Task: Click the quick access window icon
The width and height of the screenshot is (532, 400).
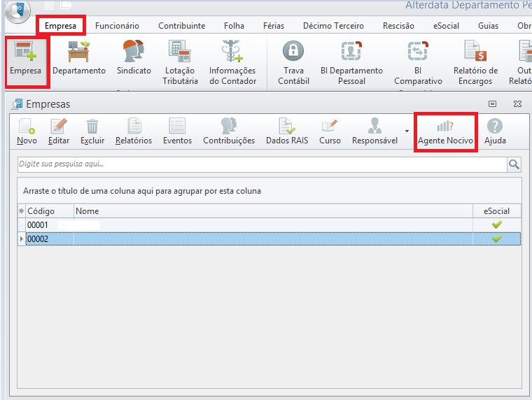Action: pos(66,5)
